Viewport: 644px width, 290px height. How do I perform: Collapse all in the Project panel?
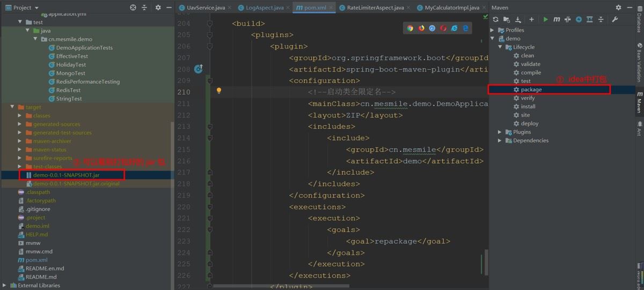(x=145, y=8)
